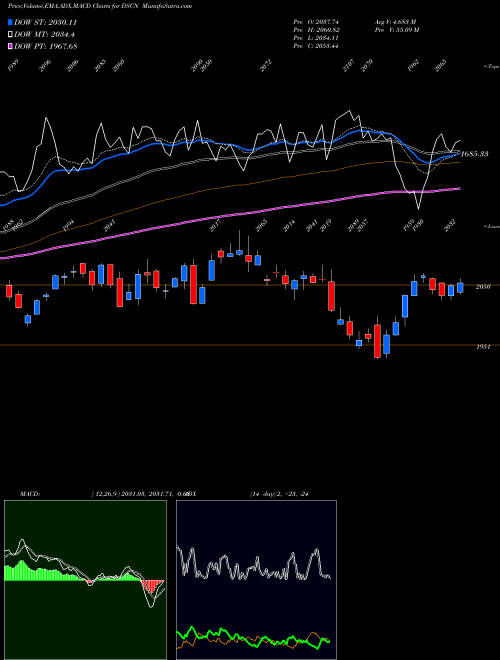Screen dimensions: 500x660
Task: Click the white DOW MT legend swatch
Action: click(10, 34)
